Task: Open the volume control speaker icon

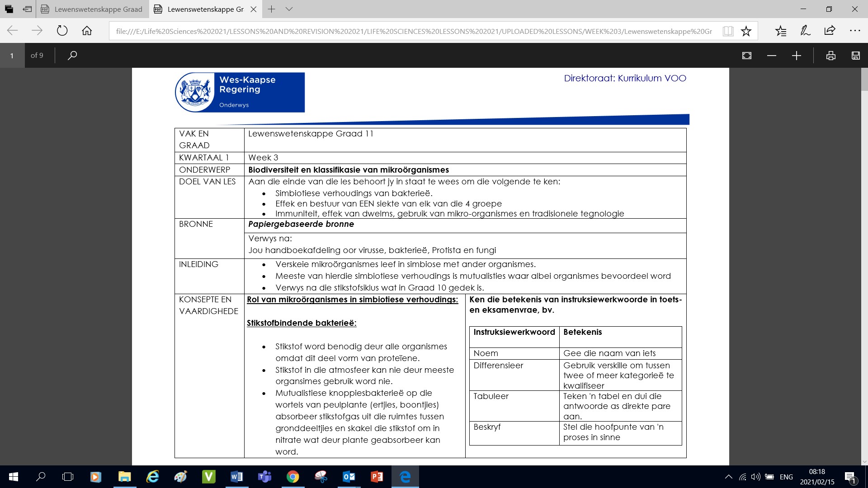Action: click(x=755, y=477)
